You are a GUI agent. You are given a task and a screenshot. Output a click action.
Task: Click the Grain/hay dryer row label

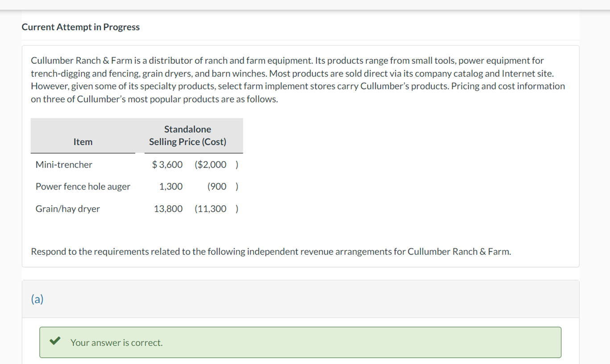(68, 209)
